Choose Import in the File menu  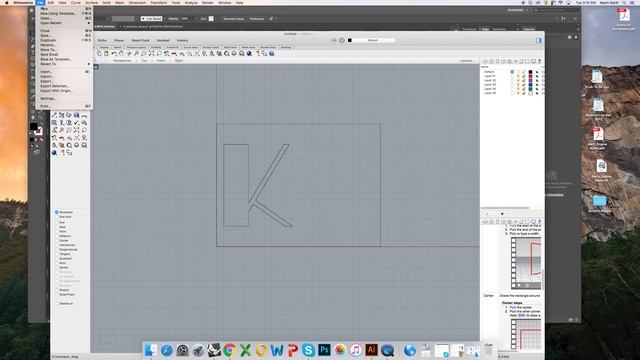coord(64,76)
